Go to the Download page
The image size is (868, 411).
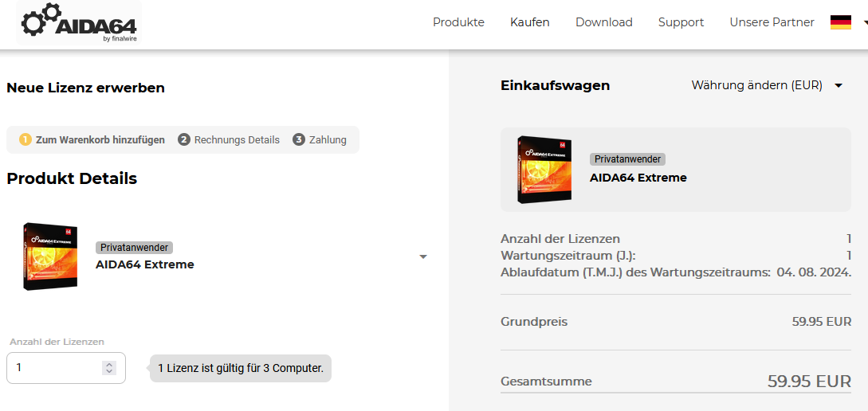pos(604,22)
